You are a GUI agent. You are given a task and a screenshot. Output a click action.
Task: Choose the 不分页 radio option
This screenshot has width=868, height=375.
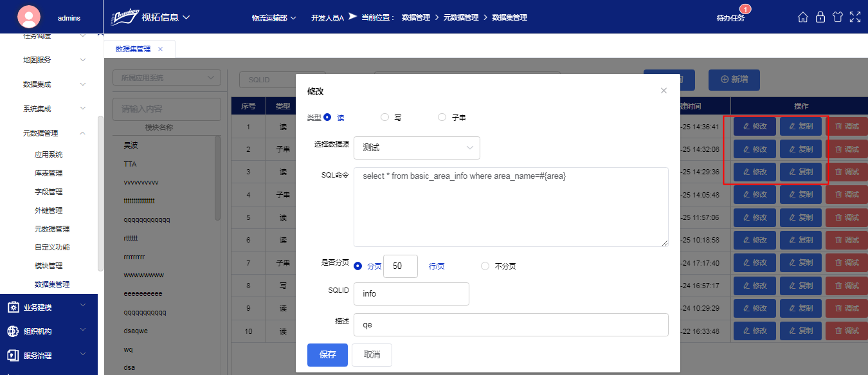(485, 266)
